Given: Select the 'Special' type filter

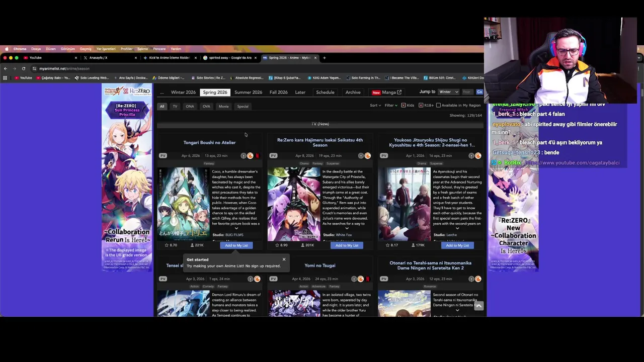Looking at the screenshot, I should (243, 107).
